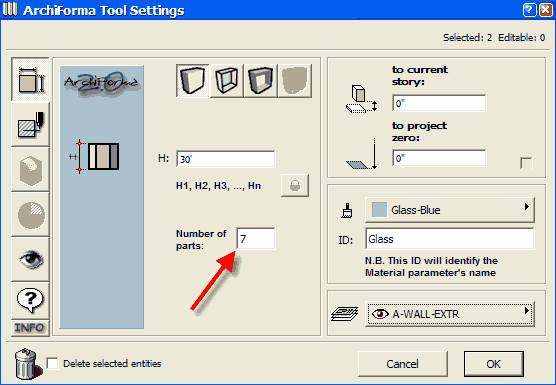Open the dimensions settings tab icon
The width and height of the screenshot is (556, 385).
(30, 80)
